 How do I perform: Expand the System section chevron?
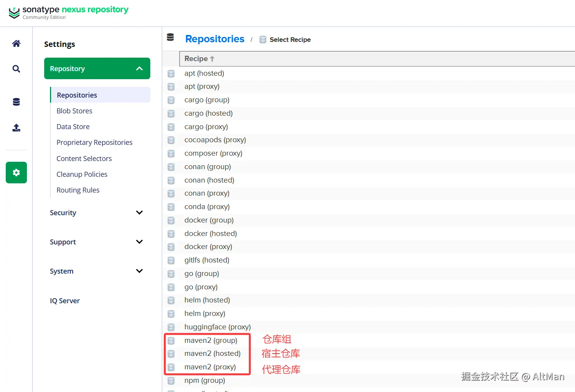[x=140, y=271]
